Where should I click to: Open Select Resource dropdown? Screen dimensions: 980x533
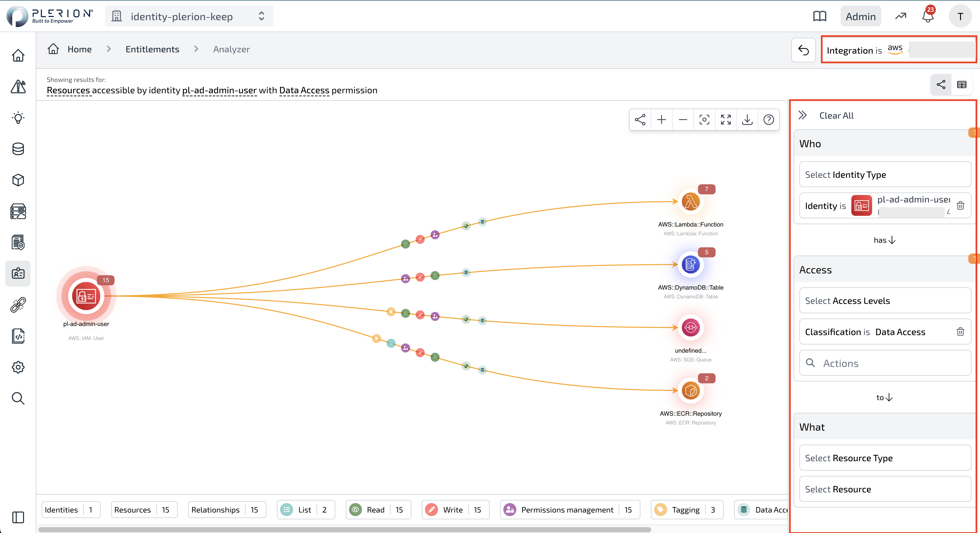coord(885,489)
